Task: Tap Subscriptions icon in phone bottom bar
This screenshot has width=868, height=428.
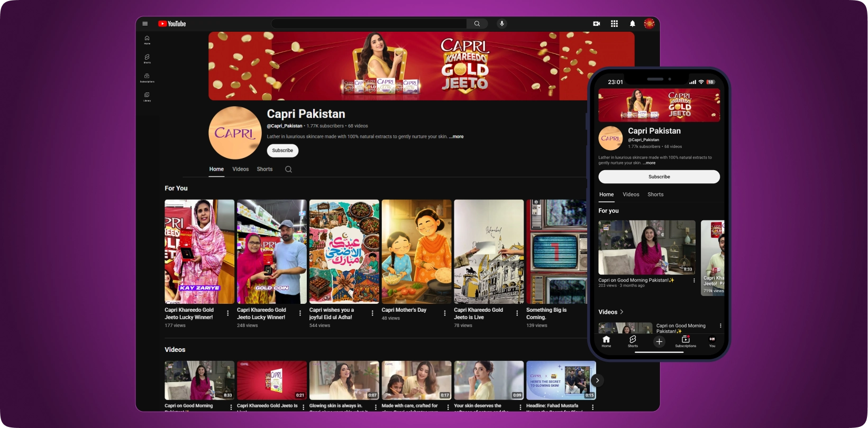Action: (x=686, y=341)
